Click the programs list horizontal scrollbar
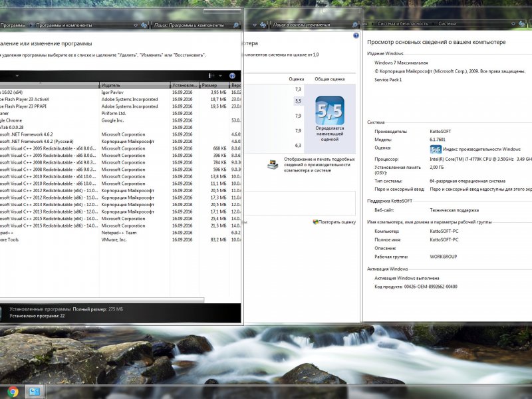Screen dimensions: 532x399 102,300
